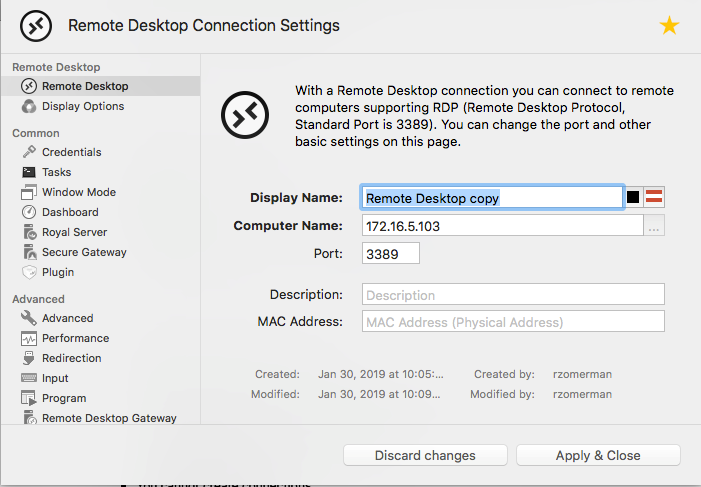Click the Royal Server icon
Image resolution: width=701 pixels, height=487 pixels.
[x=30, y=232]
